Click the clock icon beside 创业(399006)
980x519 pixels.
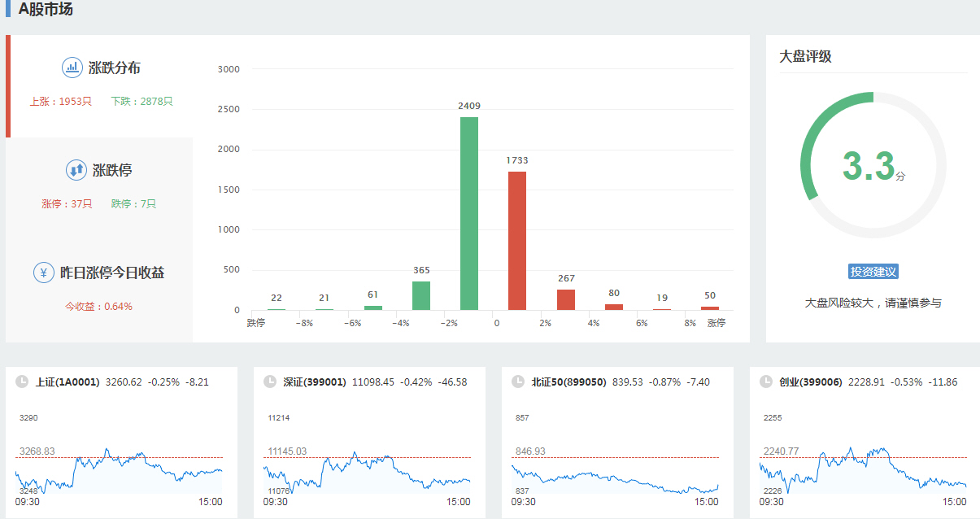pyautogui.click(x=766, y=382)
